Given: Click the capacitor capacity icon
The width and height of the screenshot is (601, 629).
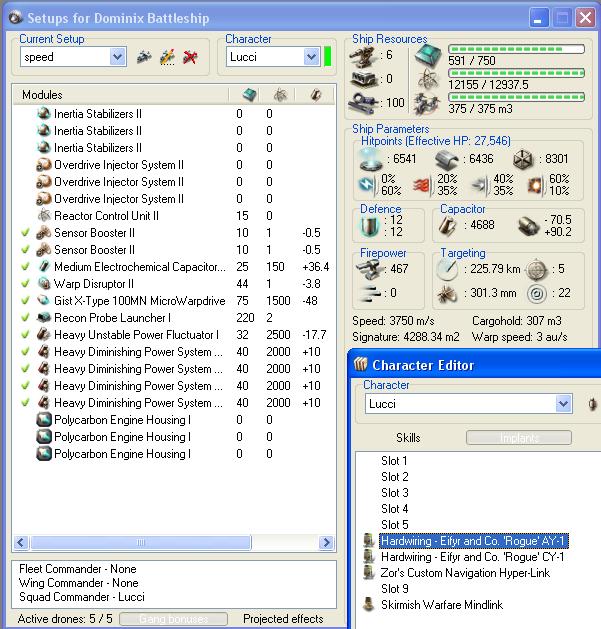Looking at the screenshot, I should 447,225.
